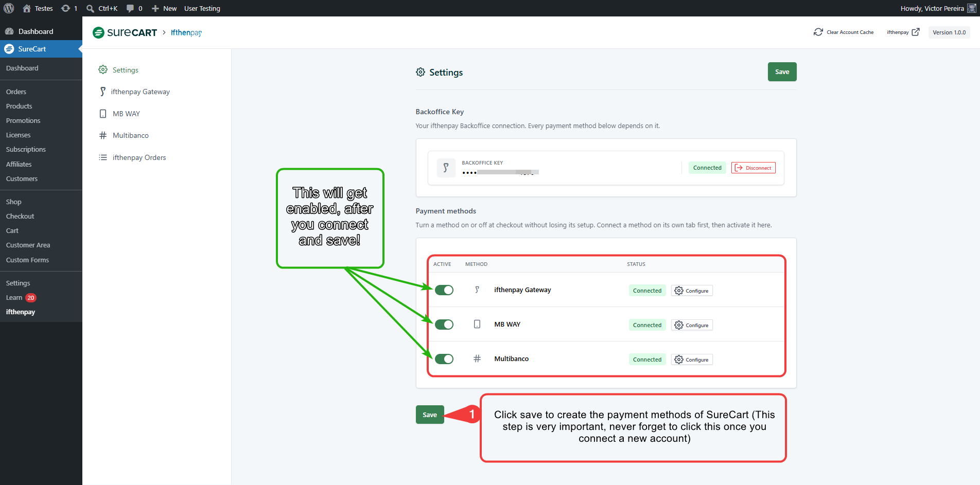Viewport: 980px width, 485px height.
Task: Open SureCart Settings in admin sidebar
Action: [18, 283]
